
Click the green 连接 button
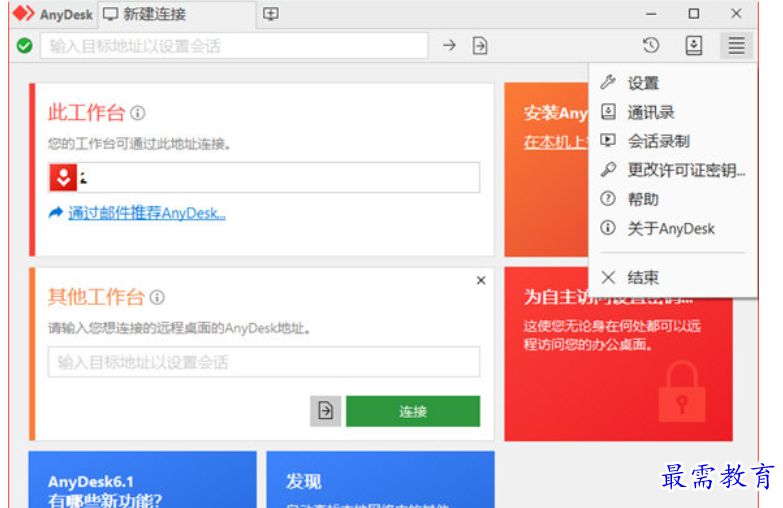(413, 411)
